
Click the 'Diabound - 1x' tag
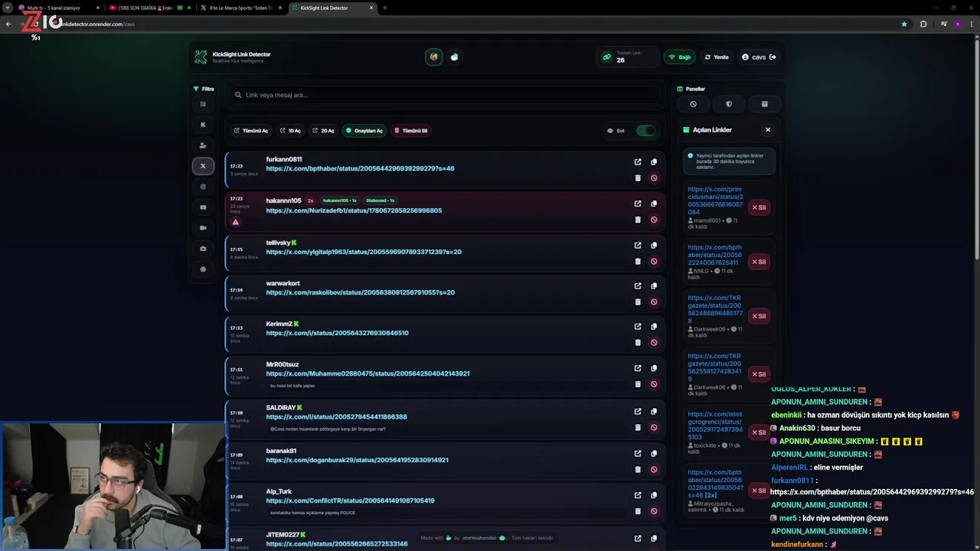tap(380, 201)
